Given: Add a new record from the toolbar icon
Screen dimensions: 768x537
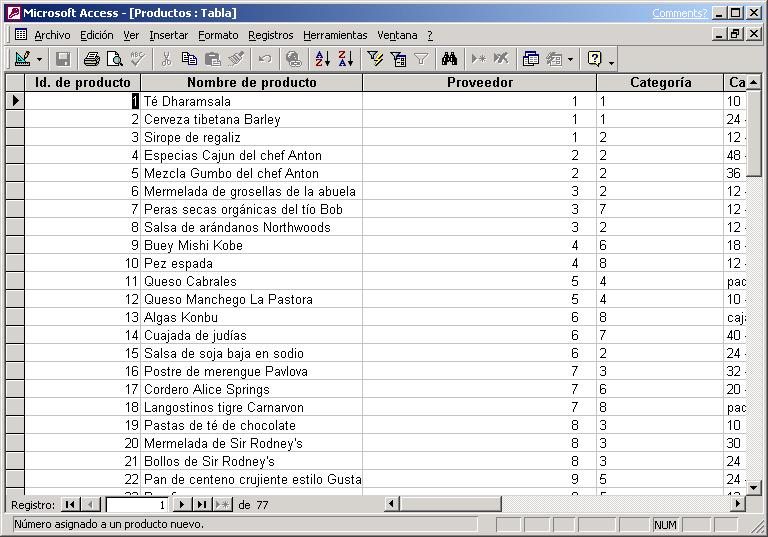Looking at the screenshot, I should [x=478, y=59].
